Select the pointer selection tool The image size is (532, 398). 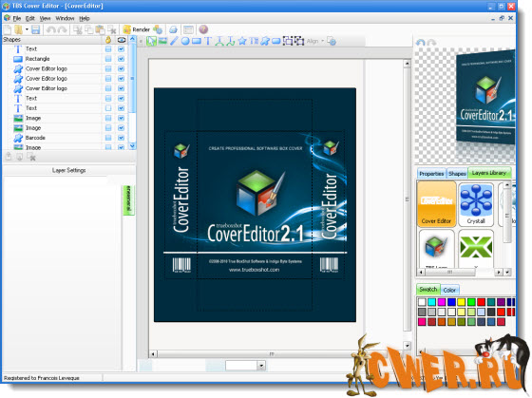click(x=151, y=41)
